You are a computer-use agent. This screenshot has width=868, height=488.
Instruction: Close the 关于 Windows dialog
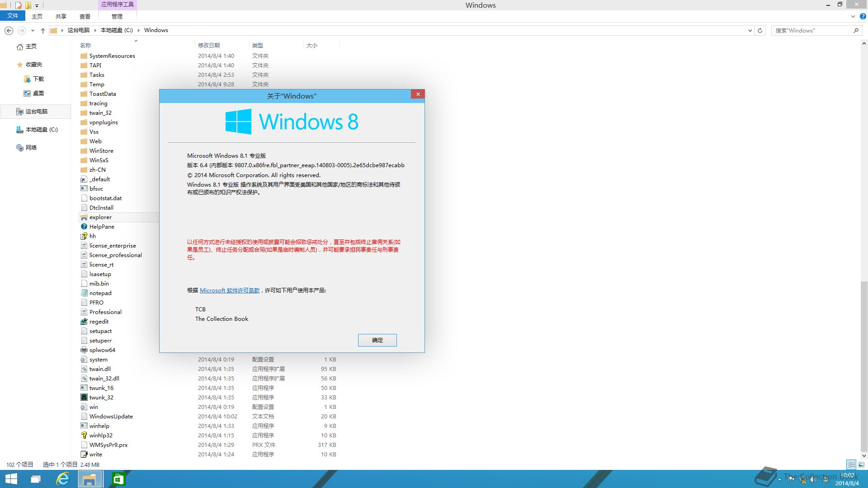pyautogui.click(x=418, y=94)
